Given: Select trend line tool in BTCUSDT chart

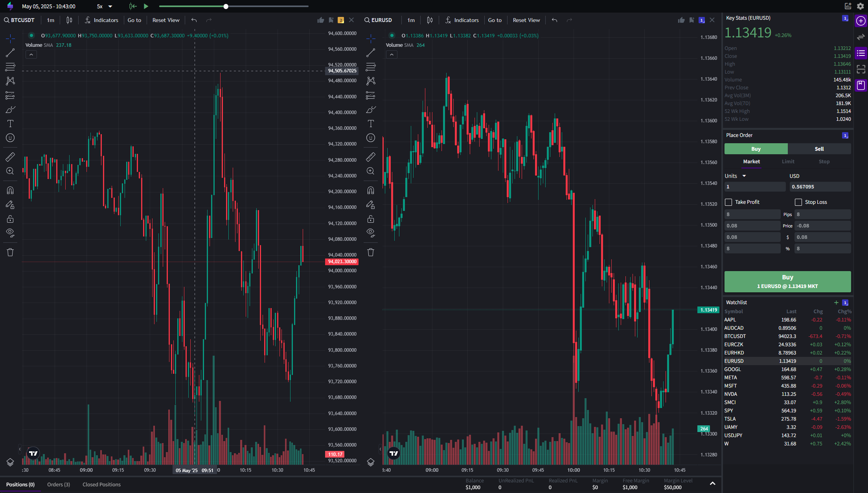Looking at the screenshot, I should pyautogui.click(x=10, y=52).
